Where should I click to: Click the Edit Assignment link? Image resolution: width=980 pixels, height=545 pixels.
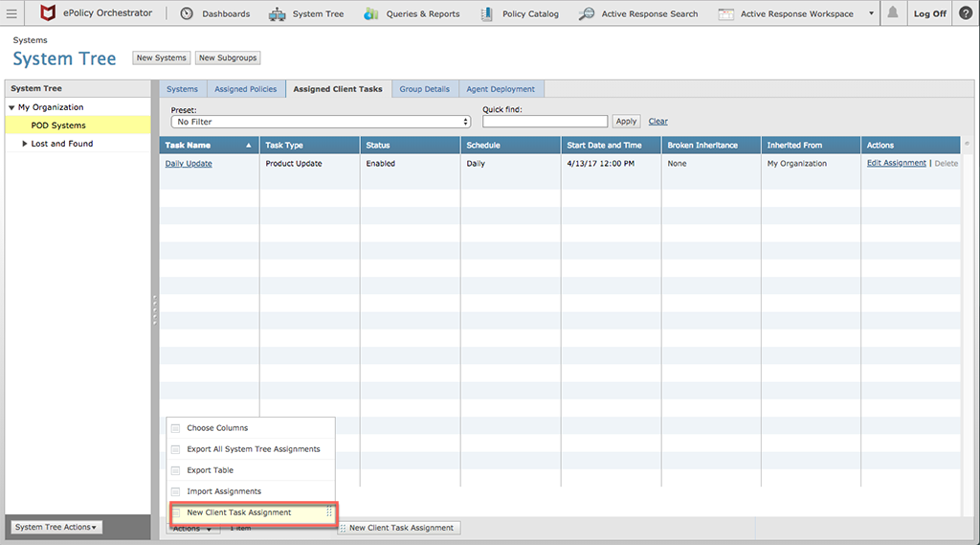click(896, 163)
